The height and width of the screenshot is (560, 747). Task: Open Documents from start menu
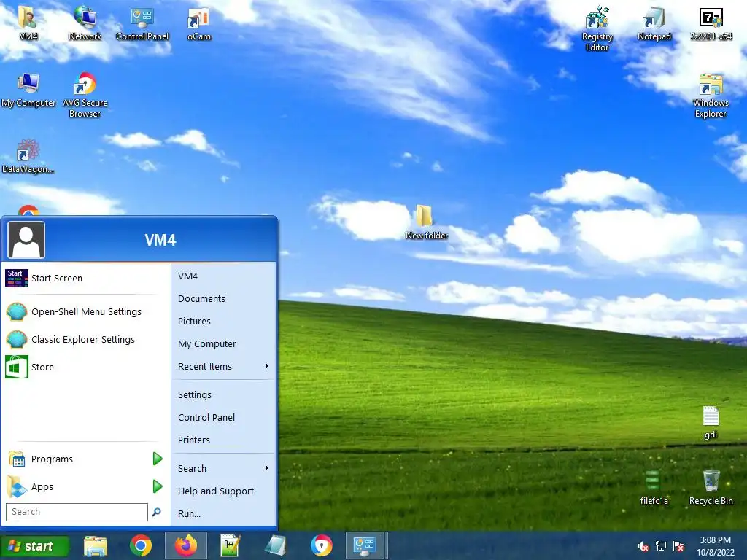pyautogui.click(x=223, y=298)
